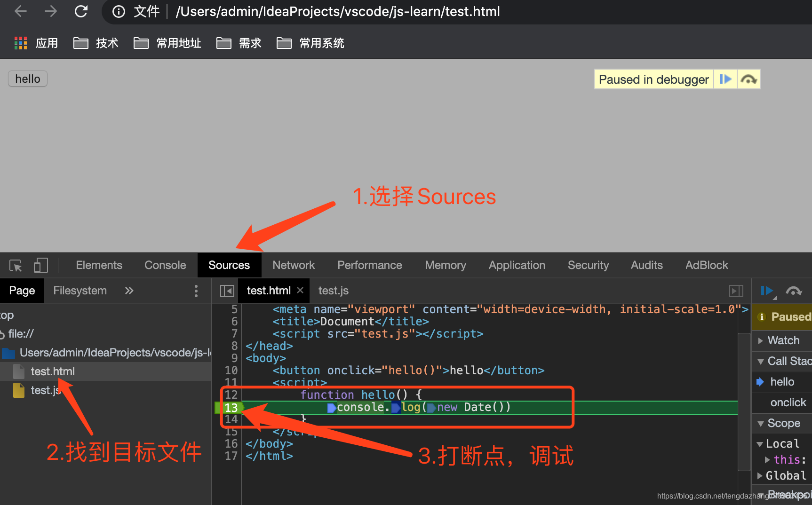Open the Audits panel
The image size is (812, 505).
pyautogui.click(x=647, y=265)
